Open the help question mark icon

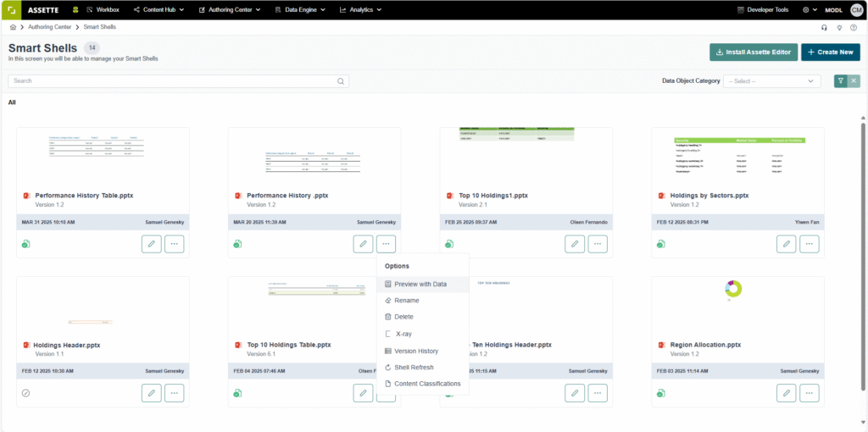click(854, 27)
